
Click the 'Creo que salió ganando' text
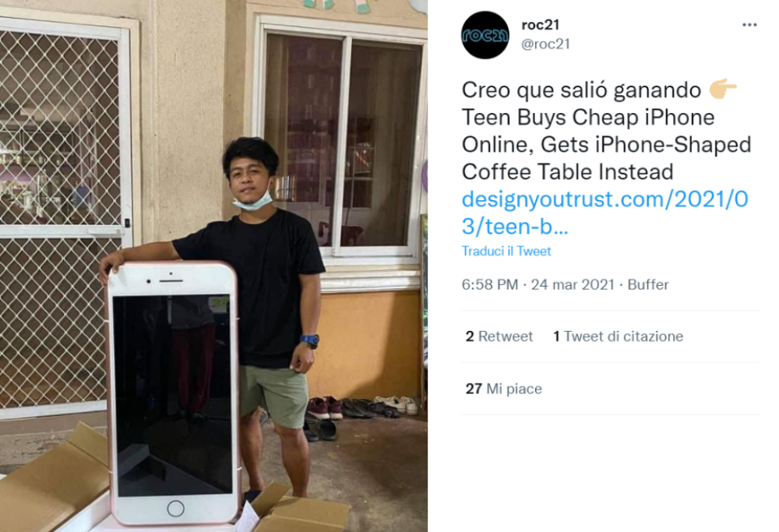click(x=581, y=90)
